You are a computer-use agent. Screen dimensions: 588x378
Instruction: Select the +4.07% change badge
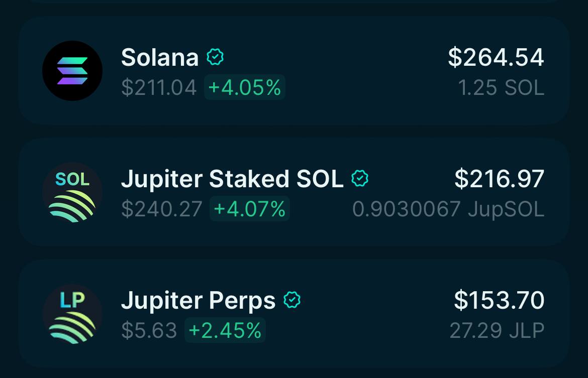pos(250,209)
